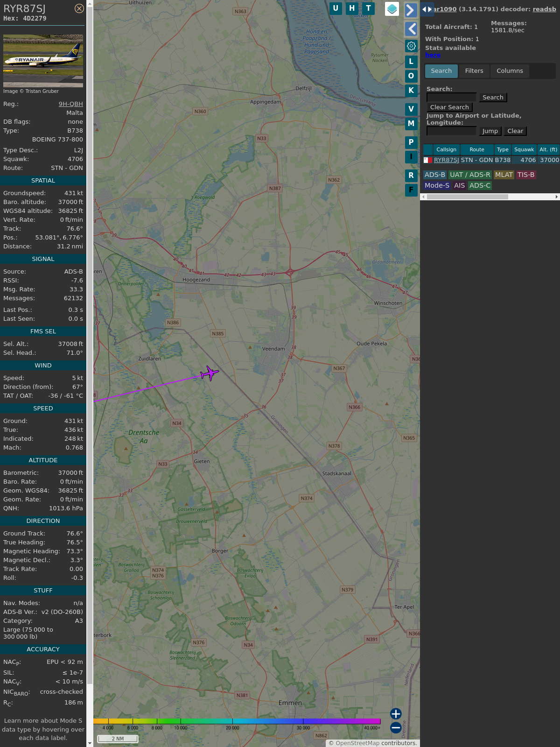Sort table by Route column
The image size is (560, 747).
pyautogui.click(x=477, y=149)
